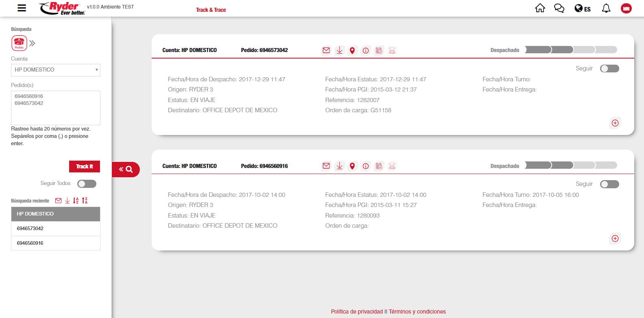Open the chat messages icon

(x=559, y=8)
